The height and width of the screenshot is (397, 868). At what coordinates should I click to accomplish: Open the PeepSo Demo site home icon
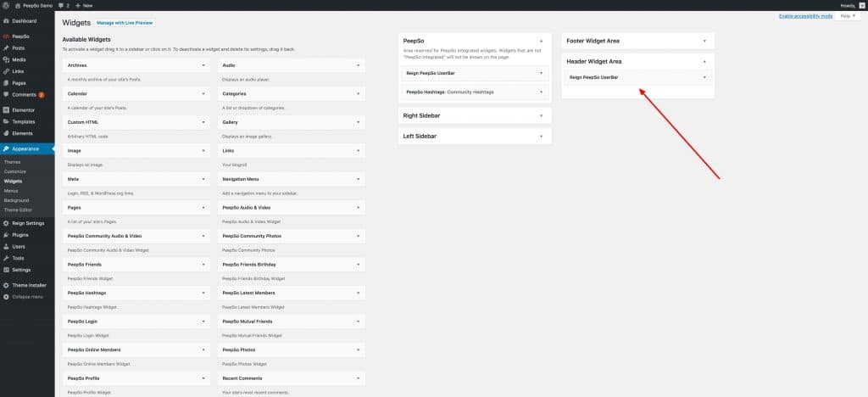(x=19, y=5)
